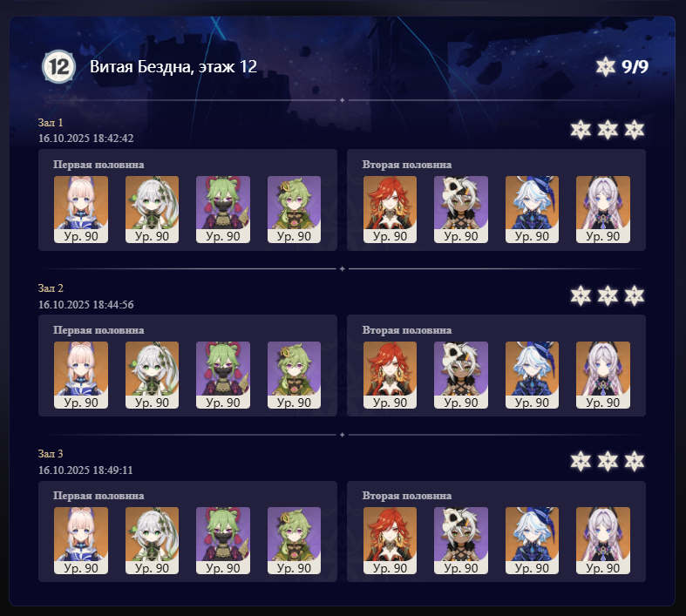Click green-haired flower character in Зал 3

[x=294, y=541]
